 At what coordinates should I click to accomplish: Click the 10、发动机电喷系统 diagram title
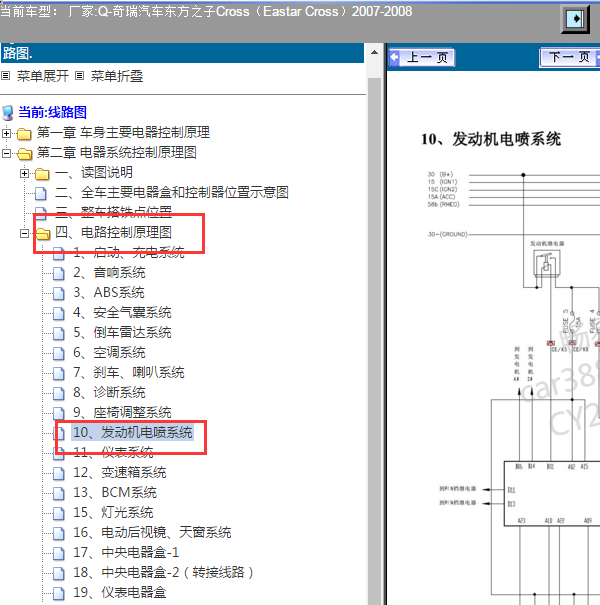click(491, 139)
